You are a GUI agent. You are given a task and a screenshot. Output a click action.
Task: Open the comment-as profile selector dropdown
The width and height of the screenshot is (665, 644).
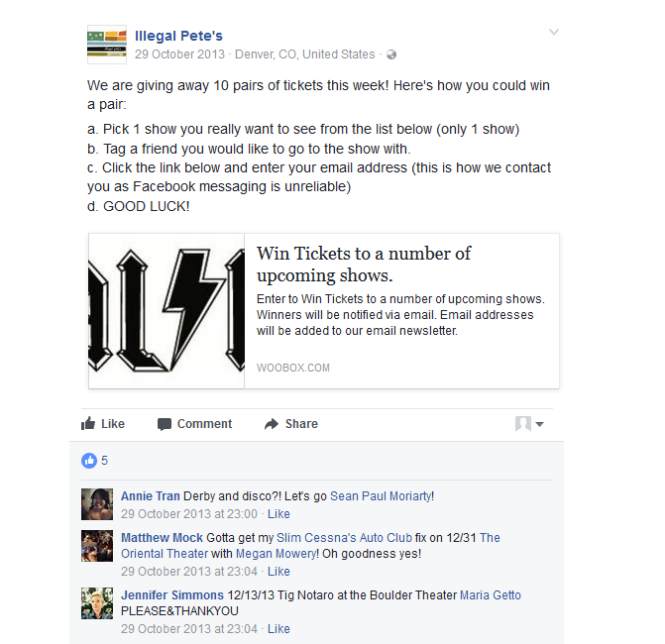click(529, 423)
